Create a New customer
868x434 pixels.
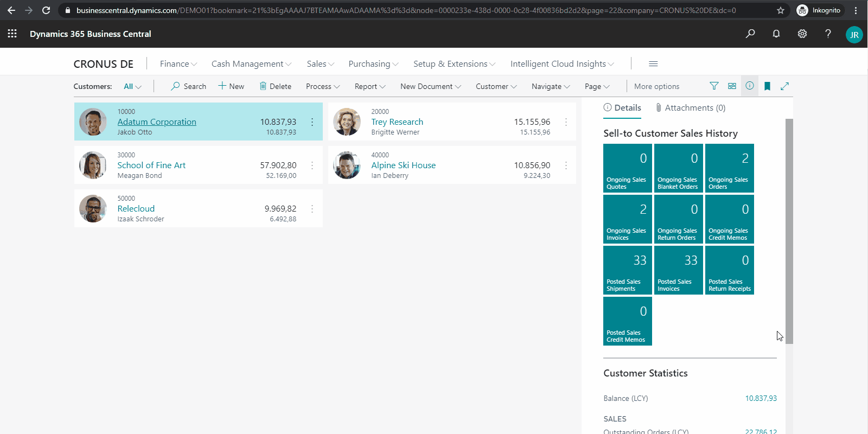coord(231,86)
